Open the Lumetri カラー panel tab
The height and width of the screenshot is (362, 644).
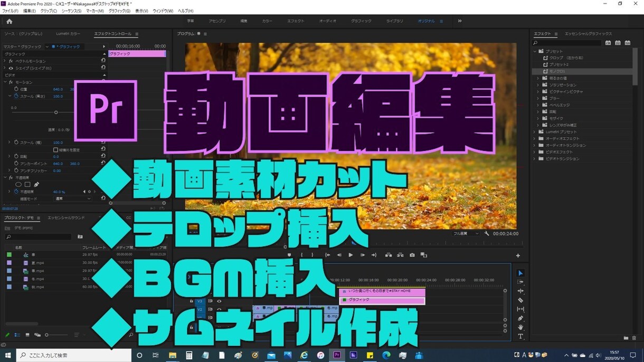69,34
